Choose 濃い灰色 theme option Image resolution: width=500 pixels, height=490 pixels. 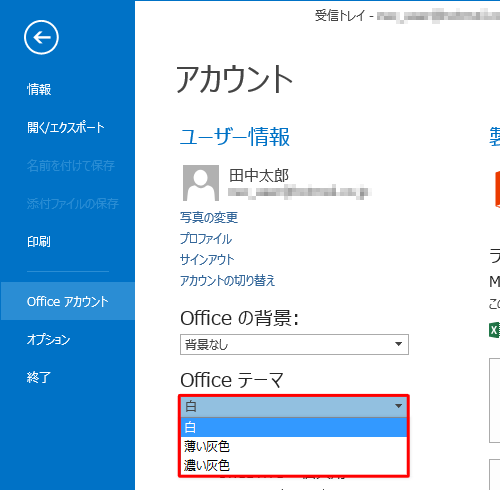coord(294,465)
